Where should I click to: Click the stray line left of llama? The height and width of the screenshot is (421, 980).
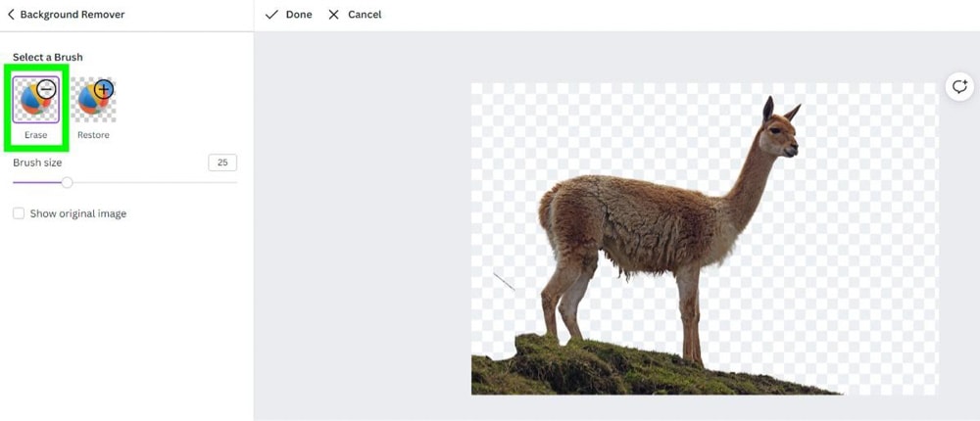click(504, 282)
